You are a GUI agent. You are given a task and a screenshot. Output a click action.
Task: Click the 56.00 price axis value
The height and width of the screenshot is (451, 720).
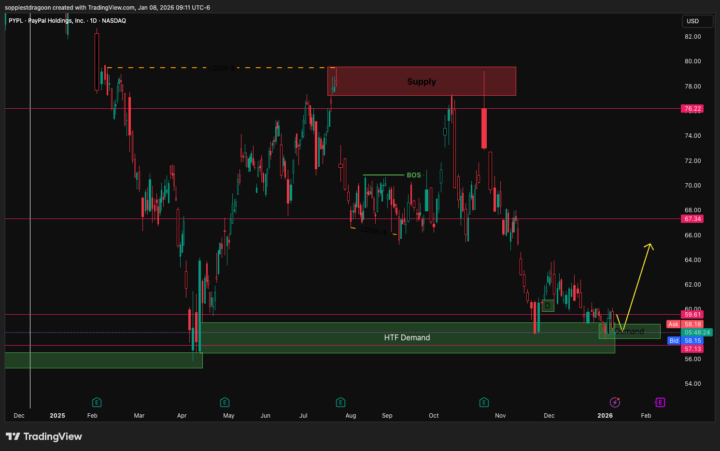(692, 359)
